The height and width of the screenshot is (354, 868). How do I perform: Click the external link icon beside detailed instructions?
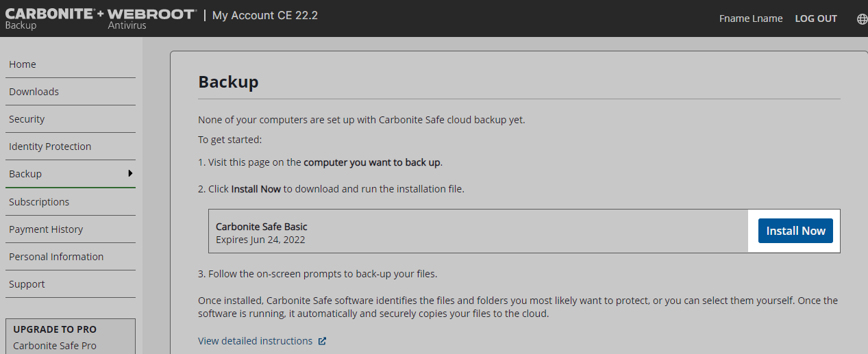(323, 341)
